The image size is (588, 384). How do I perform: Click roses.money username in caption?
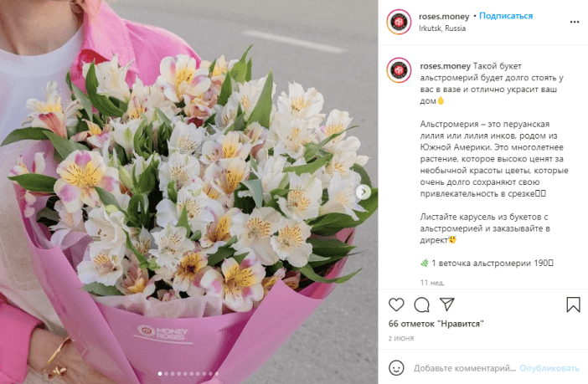[x=445, y=66]
